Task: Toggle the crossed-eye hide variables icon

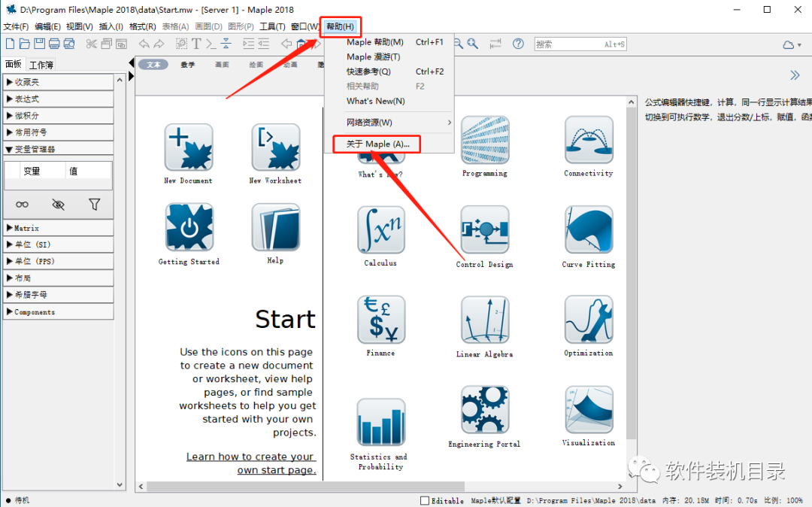Action: [x=58, y=205]
